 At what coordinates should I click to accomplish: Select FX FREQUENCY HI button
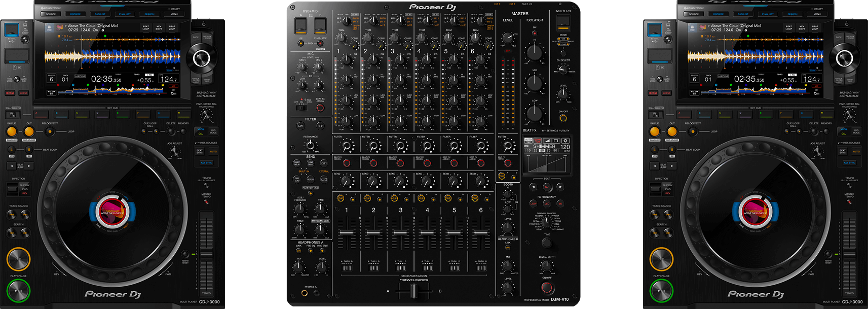tap(560, 203)
